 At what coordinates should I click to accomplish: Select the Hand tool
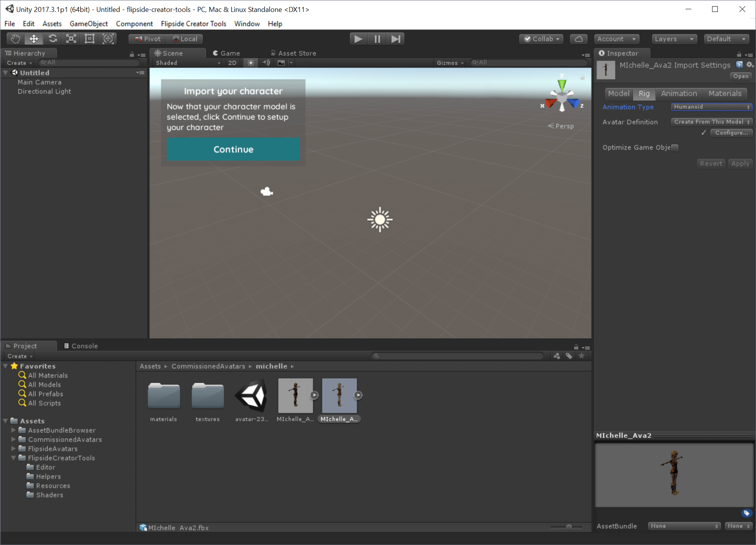point(15,39)
